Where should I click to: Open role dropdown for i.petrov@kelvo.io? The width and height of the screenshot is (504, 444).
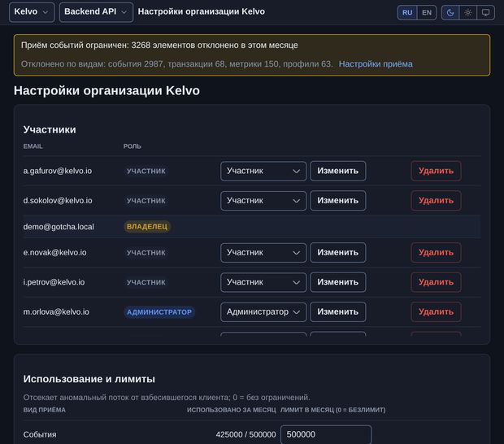click(263, 282)
